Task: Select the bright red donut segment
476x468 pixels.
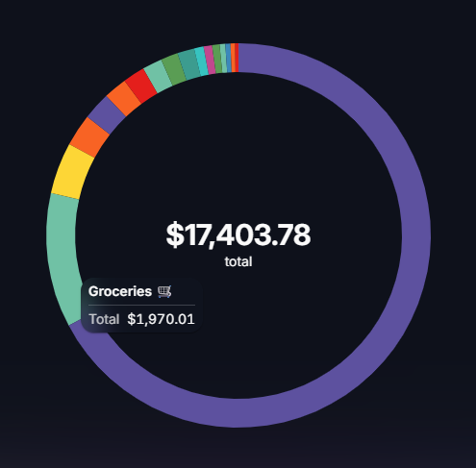Action: click(x=141, y=86)
